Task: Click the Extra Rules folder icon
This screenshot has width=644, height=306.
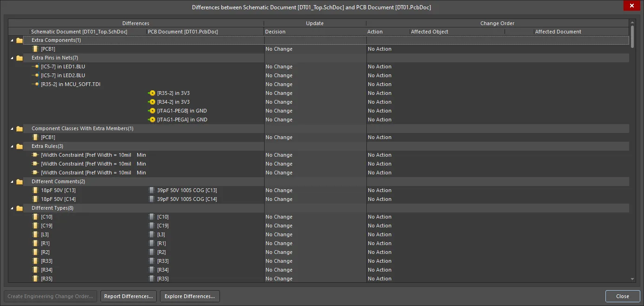Action: (x=20, y=146)
